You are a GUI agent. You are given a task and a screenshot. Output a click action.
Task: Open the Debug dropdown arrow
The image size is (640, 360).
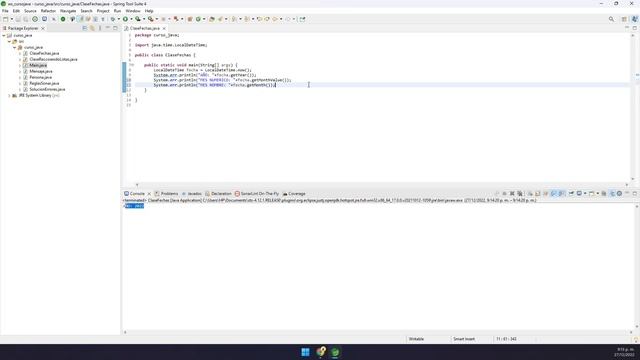pos(118,19)
